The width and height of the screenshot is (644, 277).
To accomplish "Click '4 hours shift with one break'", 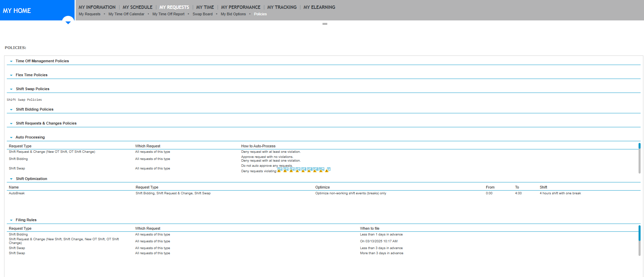I will tap(560, 193).
